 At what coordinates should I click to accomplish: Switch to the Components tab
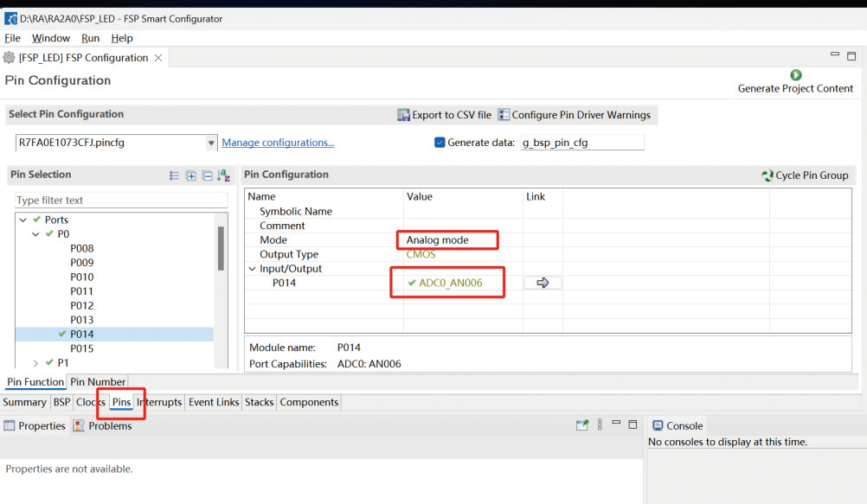[309, 402]
